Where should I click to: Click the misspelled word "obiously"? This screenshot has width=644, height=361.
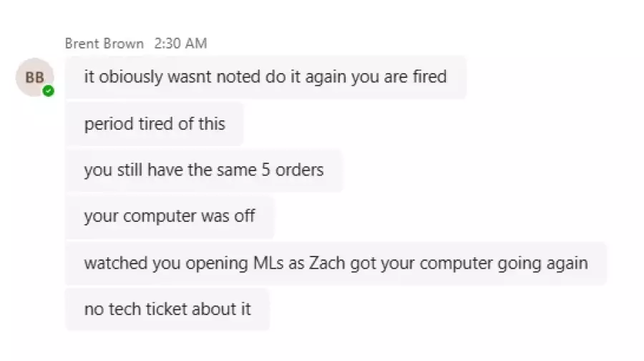[x=130, y=77]
